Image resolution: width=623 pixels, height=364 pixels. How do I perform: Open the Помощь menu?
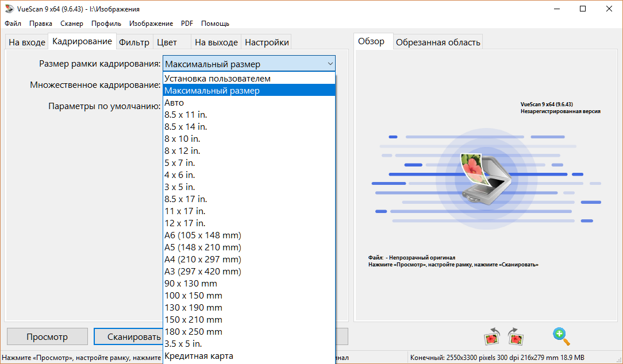[215, 24]
